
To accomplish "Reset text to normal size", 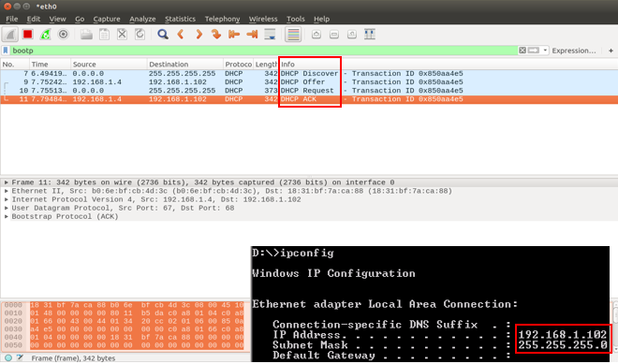I will 352,35.
